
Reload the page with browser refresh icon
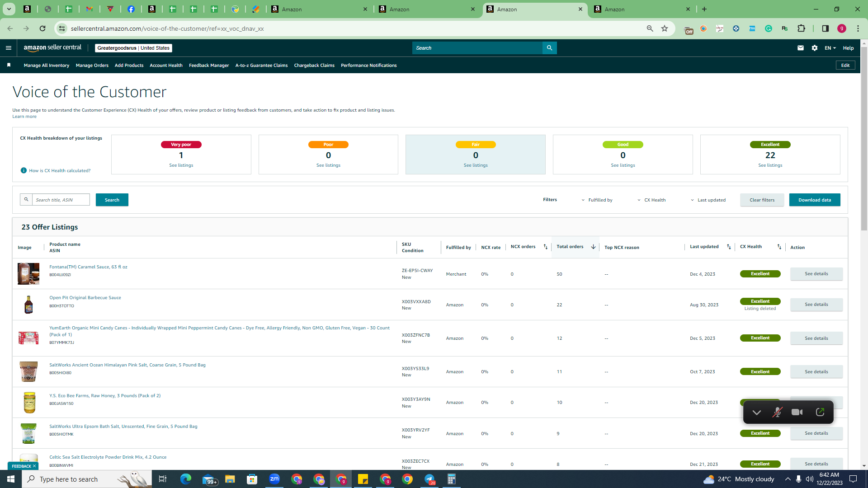[x=42, y=28]
